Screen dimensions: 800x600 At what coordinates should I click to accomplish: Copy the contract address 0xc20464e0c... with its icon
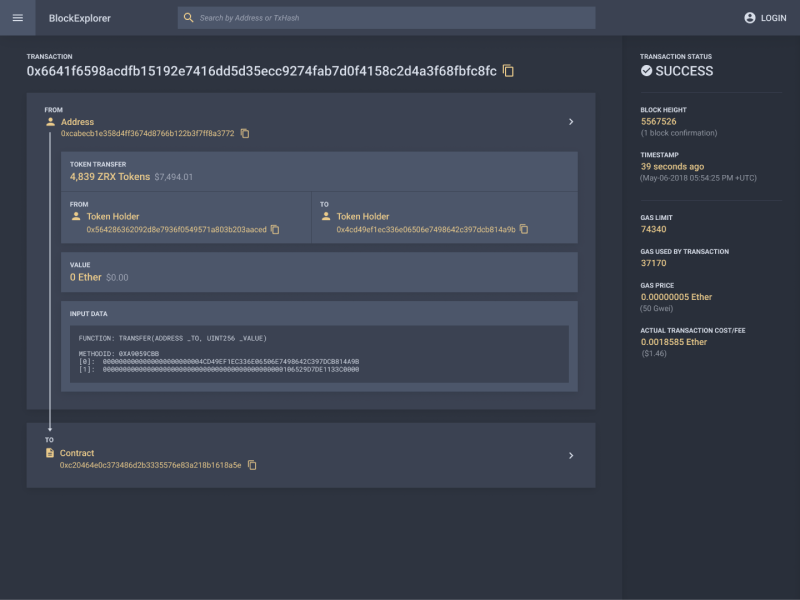(252, 465)
